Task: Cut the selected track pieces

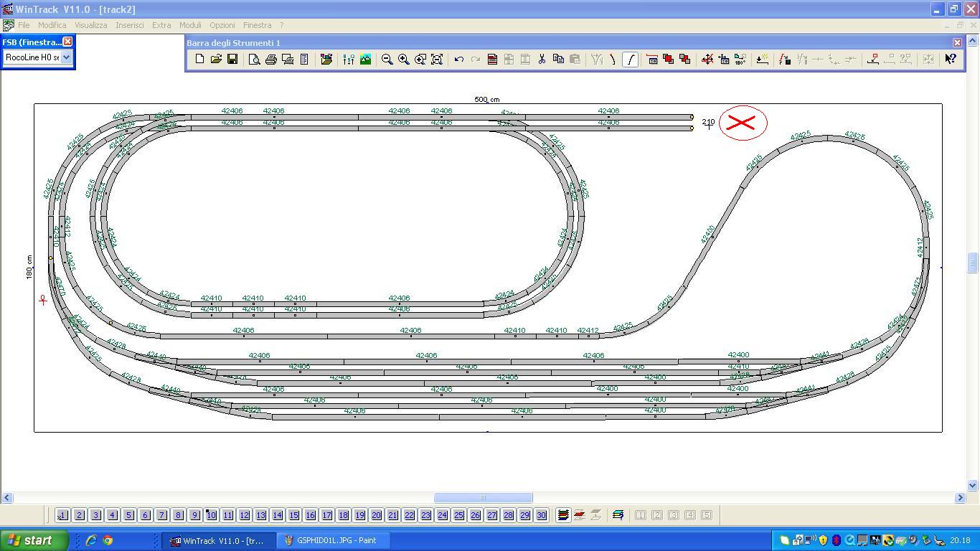Action: (x=542, y=60)
